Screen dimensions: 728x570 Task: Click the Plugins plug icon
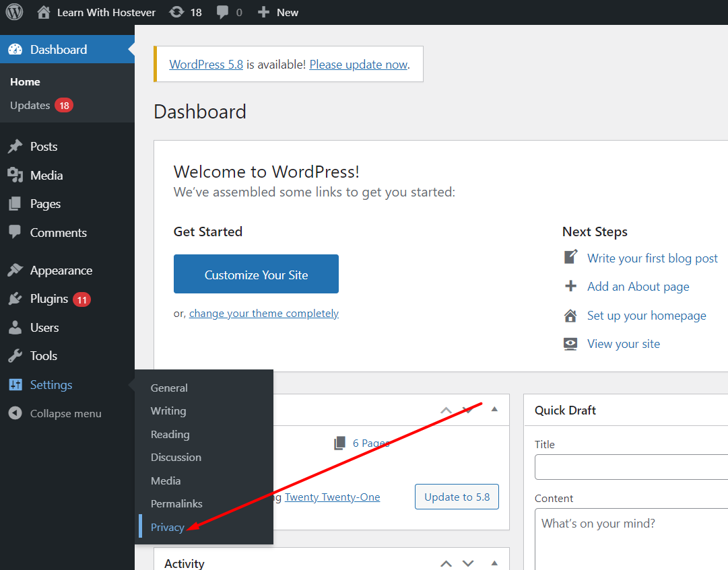pyautogui.click(x=15, y=299)
